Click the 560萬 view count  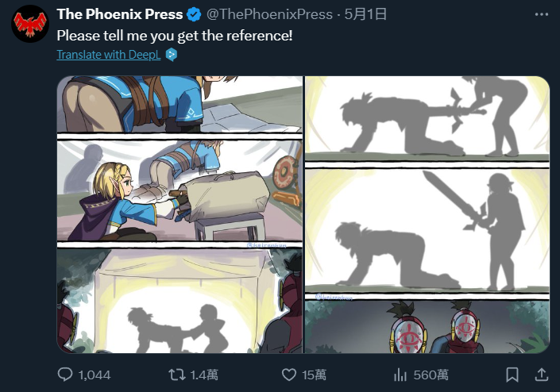431,375
